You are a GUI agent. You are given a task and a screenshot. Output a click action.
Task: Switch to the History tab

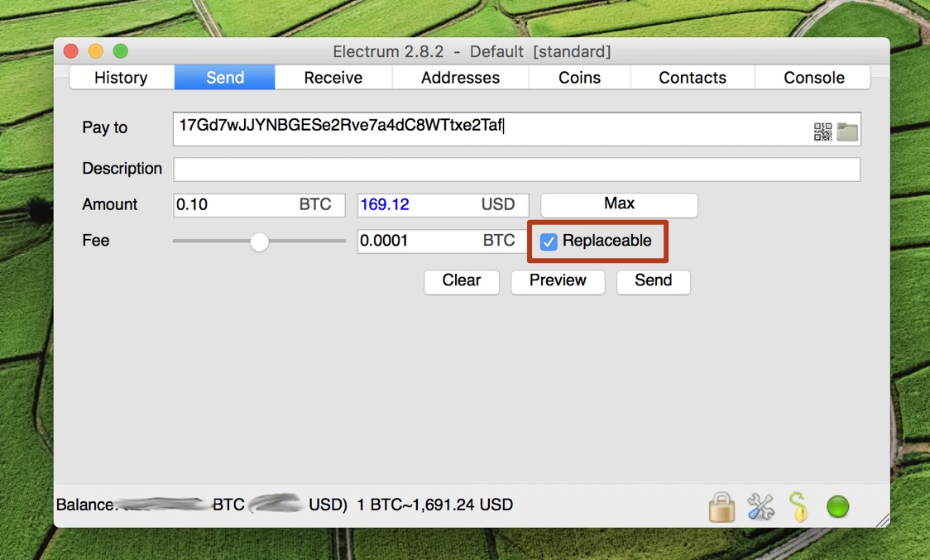point(122,78)
